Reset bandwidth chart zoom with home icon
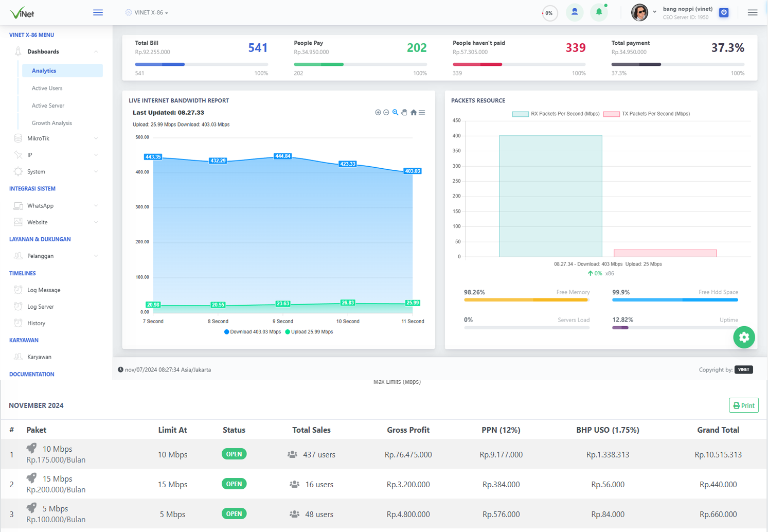The height and width of the screenshot is (532, 768). [414, 112]
